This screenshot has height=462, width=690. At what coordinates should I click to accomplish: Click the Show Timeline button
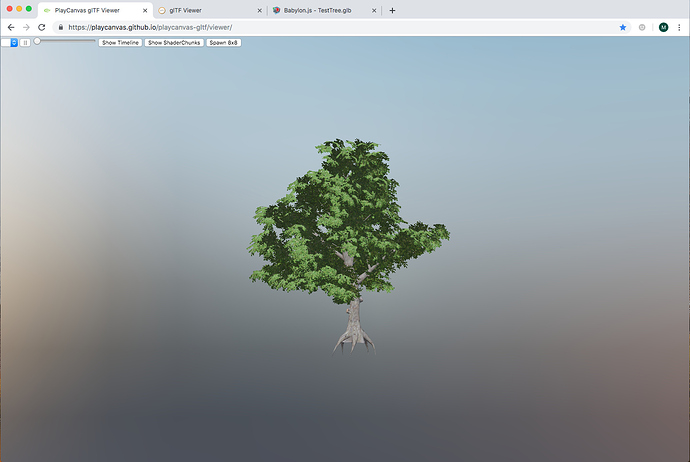click(120, 43)
